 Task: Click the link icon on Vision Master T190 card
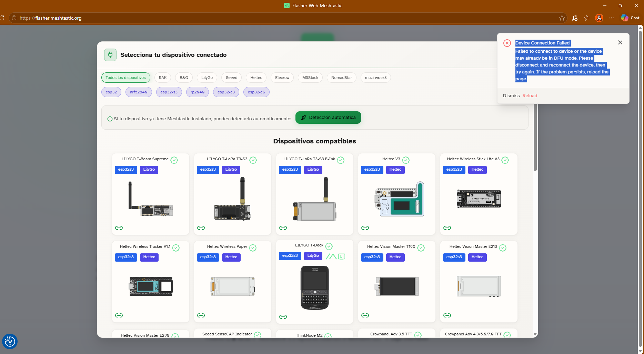(x=365, y=315)
